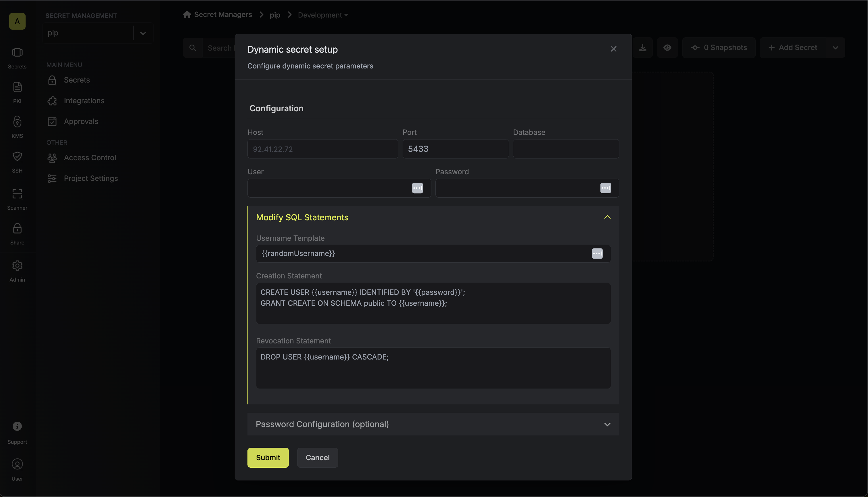Click the Revocation Statement text area
868x497 pixels.
click(x=433, y=368)
